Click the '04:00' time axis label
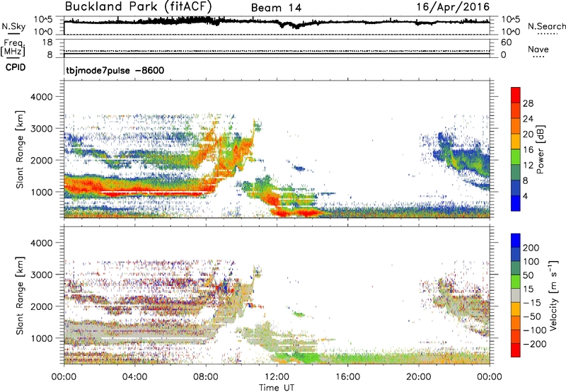The image size is (566, 392). coord(134,377)
